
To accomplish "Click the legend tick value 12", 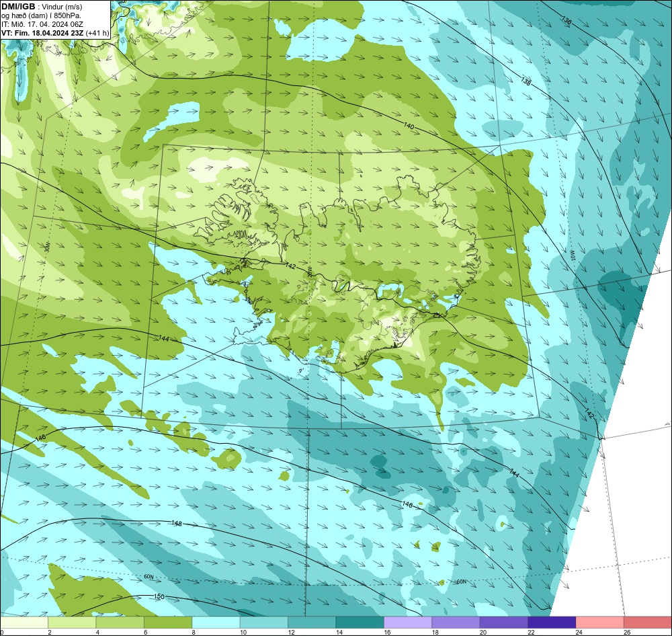I will [x=291, y=632].
